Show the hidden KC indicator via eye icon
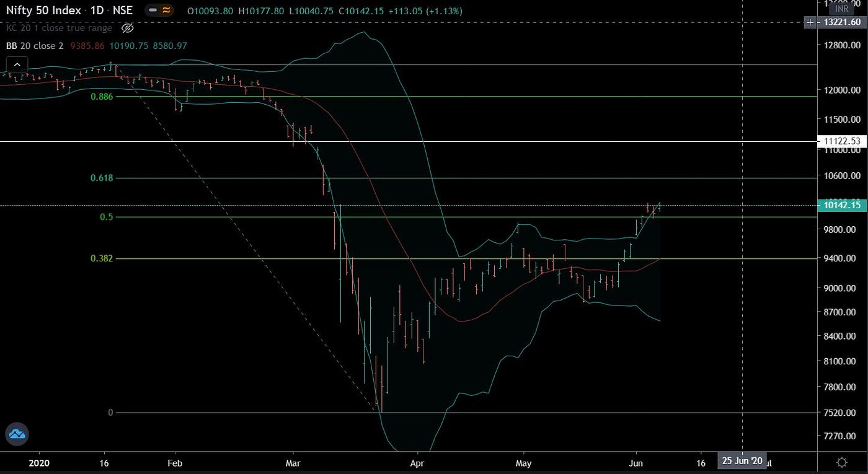This screenshot has height=474, width=868. (128, 28)
